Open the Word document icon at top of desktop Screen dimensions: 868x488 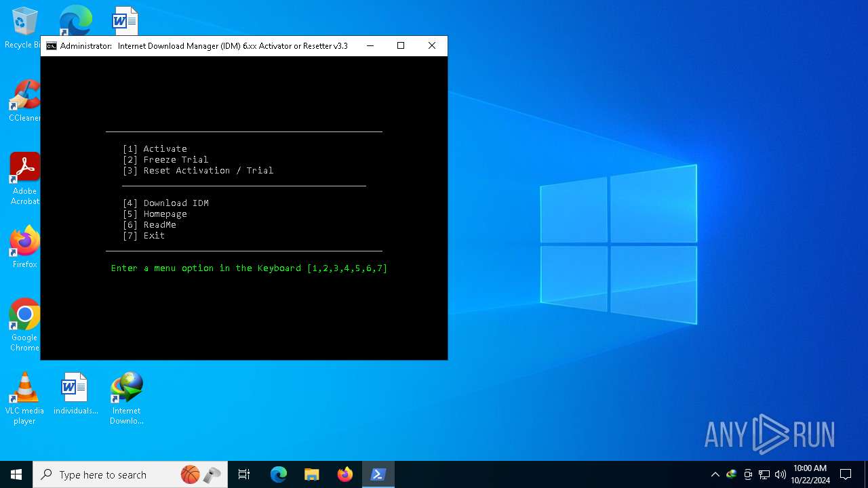click(x=125, y=20)
